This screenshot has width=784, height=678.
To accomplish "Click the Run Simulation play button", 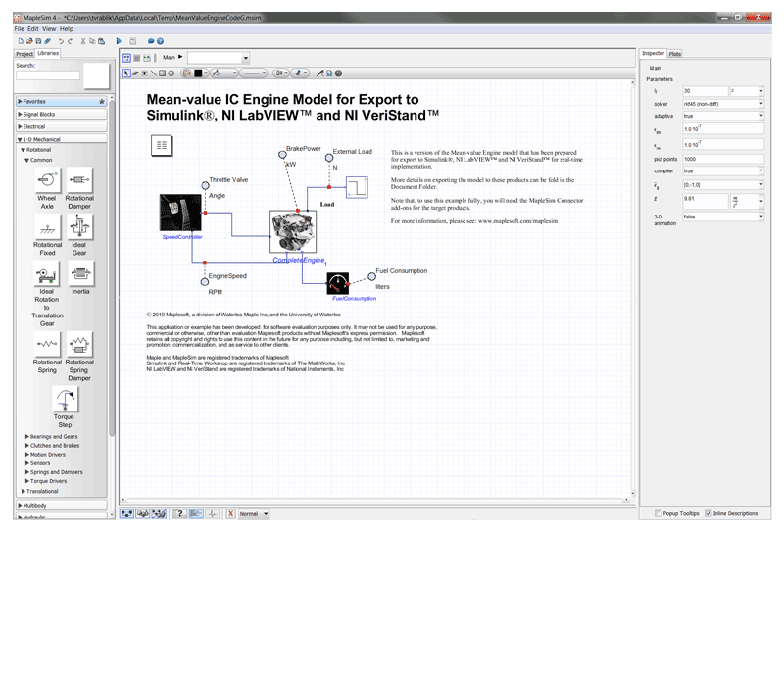I will pos(119,41).
